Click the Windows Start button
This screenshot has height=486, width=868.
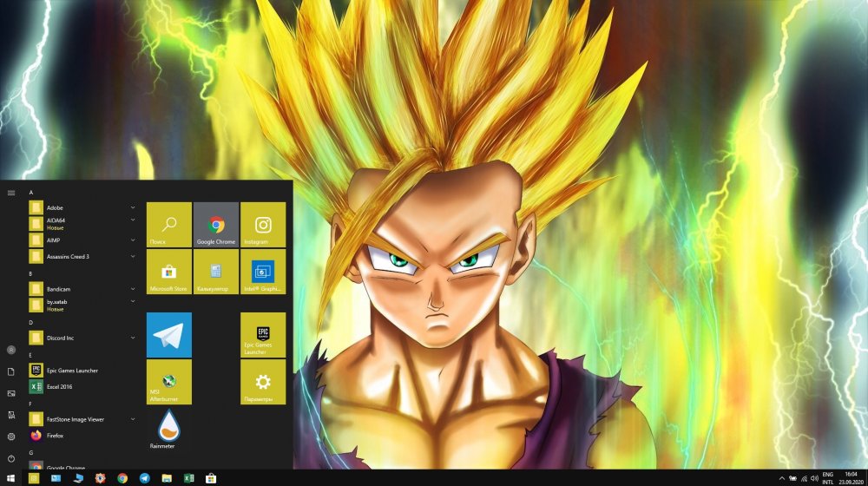(x=11, y=478)
